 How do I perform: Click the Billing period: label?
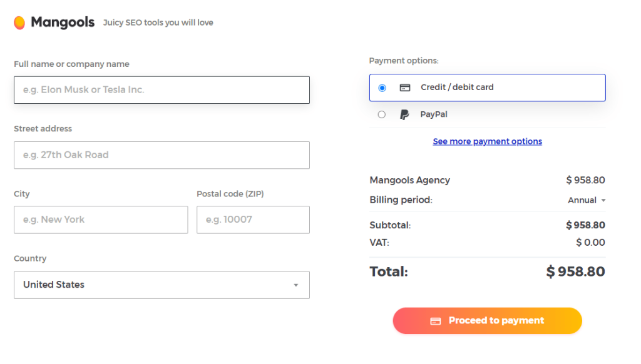click(401, 200)
